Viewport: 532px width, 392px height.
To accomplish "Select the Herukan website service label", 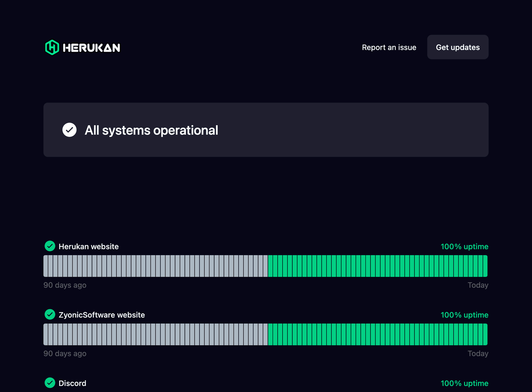I will pos(88,247).
